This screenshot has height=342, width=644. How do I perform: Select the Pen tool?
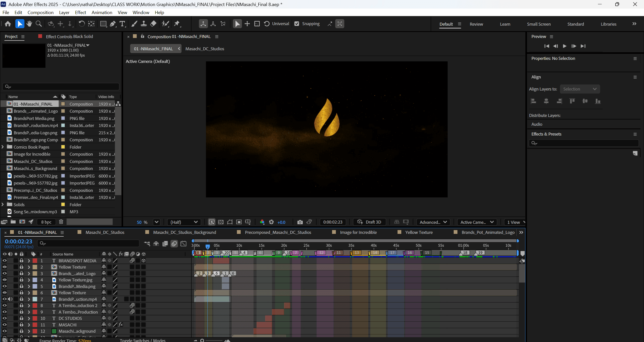click(x=113, y=24)
